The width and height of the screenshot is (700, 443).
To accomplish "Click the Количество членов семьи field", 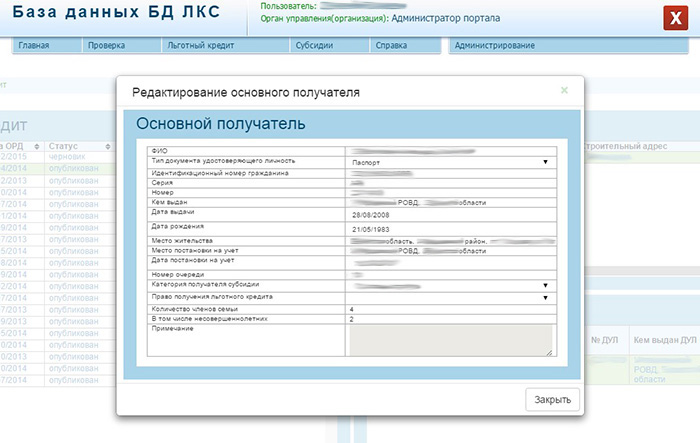I will click(450, 309).
